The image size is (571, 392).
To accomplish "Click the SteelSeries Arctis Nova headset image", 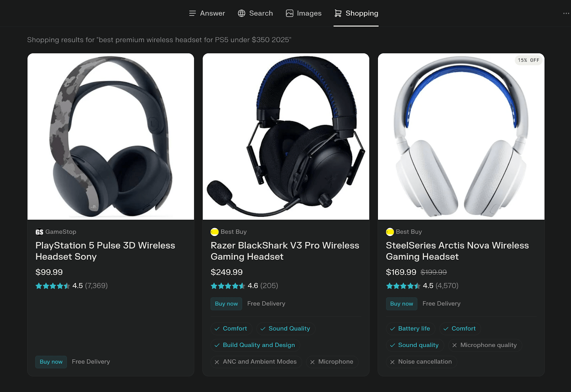I will [x=461, y=137].
